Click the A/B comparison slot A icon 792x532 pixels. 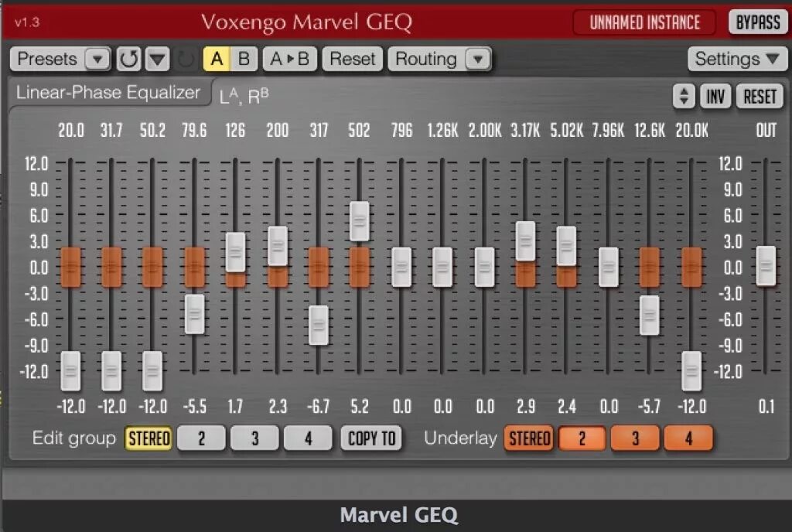coord(217,58)
